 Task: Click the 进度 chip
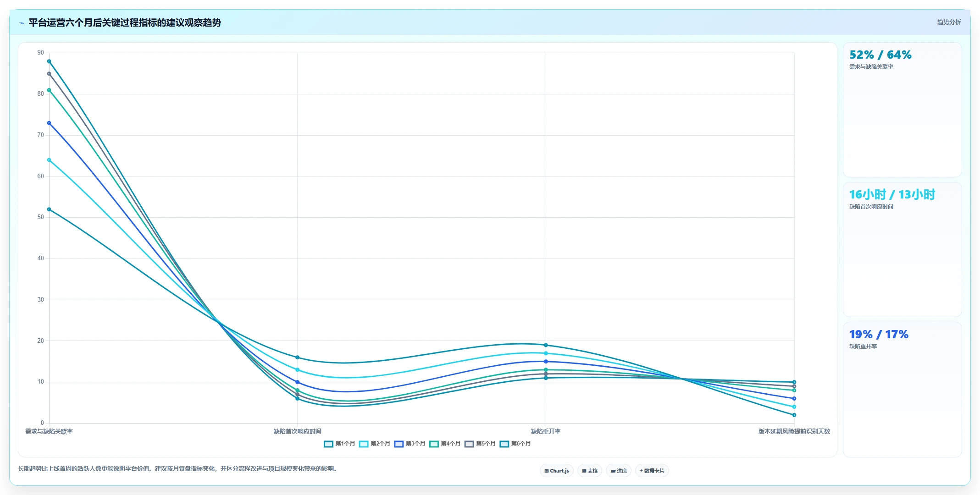[x=619, y=471]
